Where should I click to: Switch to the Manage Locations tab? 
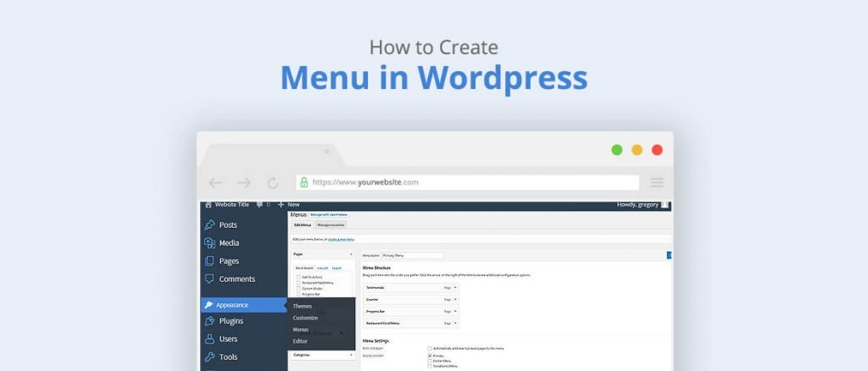[x=331, y=225]
